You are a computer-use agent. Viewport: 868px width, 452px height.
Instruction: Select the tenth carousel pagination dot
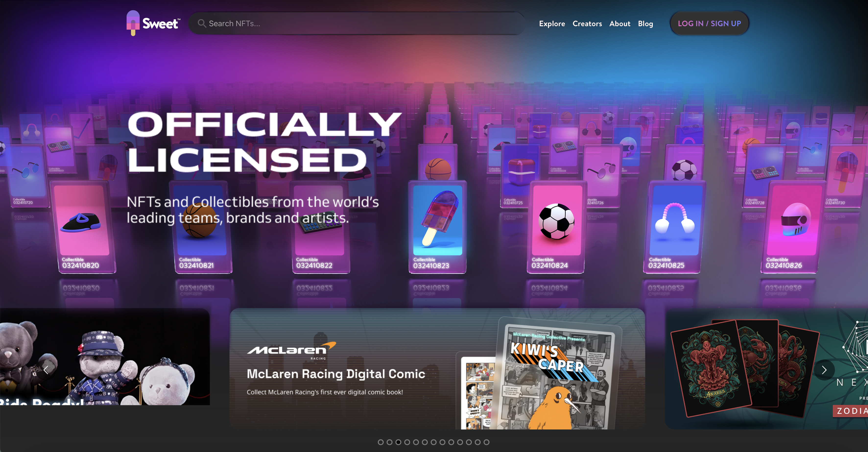(460, 442)
